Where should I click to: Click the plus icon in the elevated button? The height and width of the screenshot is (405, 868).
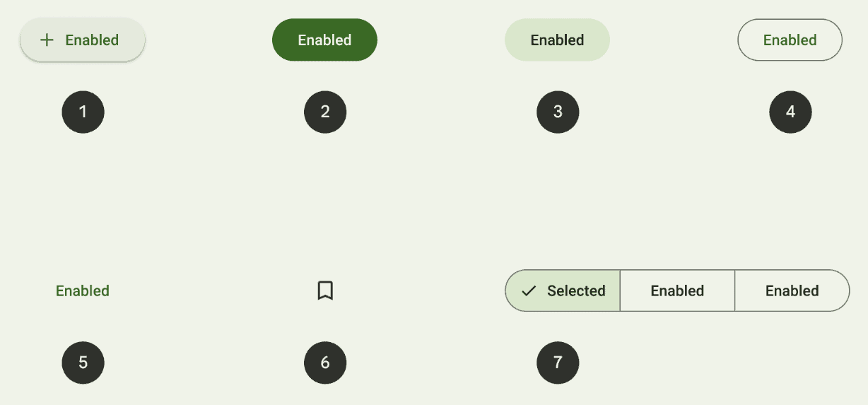[47, 40]
